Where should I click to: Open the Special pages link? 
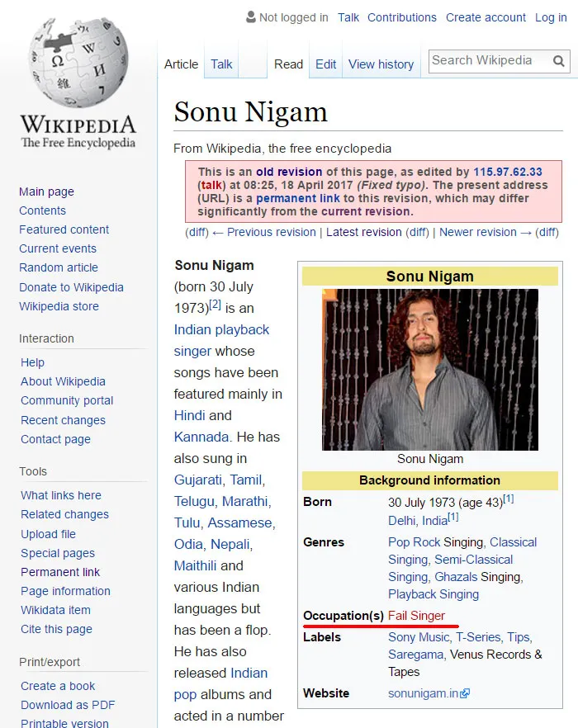pyautogui.click(x=58, y=553)
